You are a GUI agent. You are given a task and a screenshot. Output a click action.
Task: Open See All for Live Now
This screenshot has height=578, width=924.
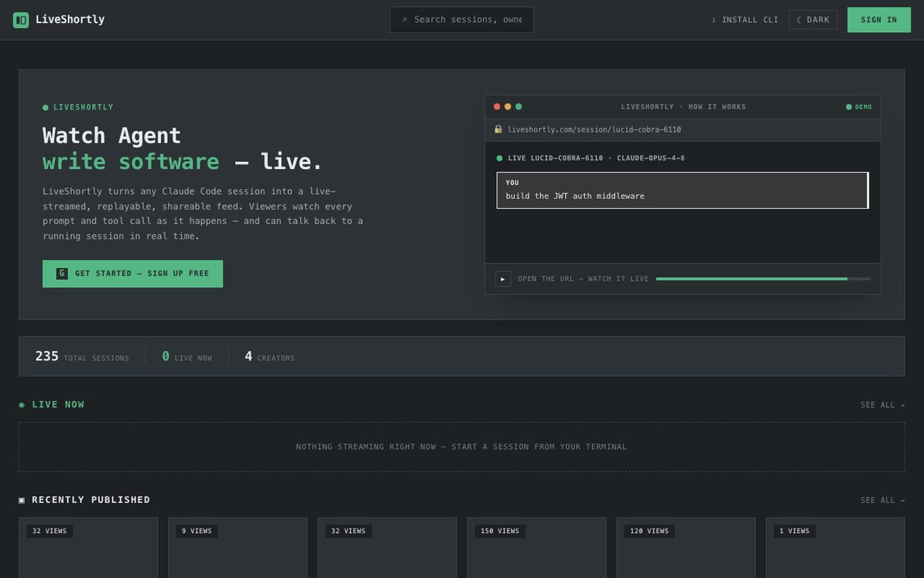tap(882, 405)
